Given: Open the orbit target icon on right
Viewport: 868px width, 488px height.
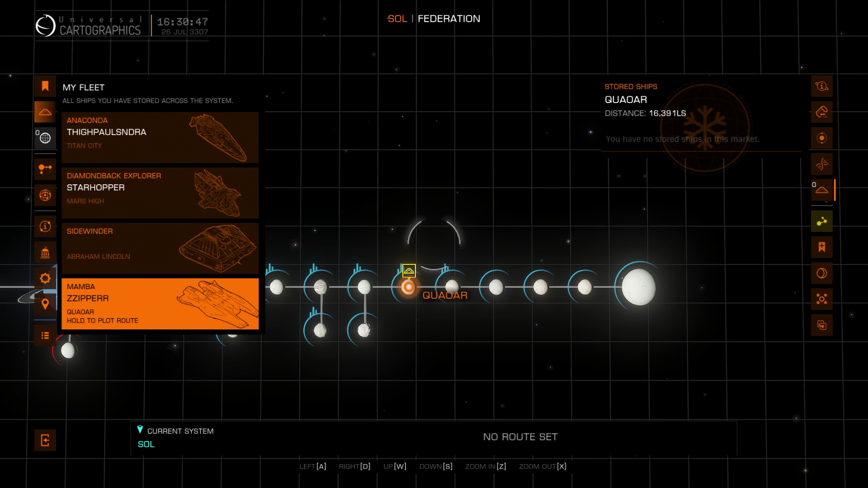Looking at the screenshot, I should pyautogui.click(x=822, y=138).
